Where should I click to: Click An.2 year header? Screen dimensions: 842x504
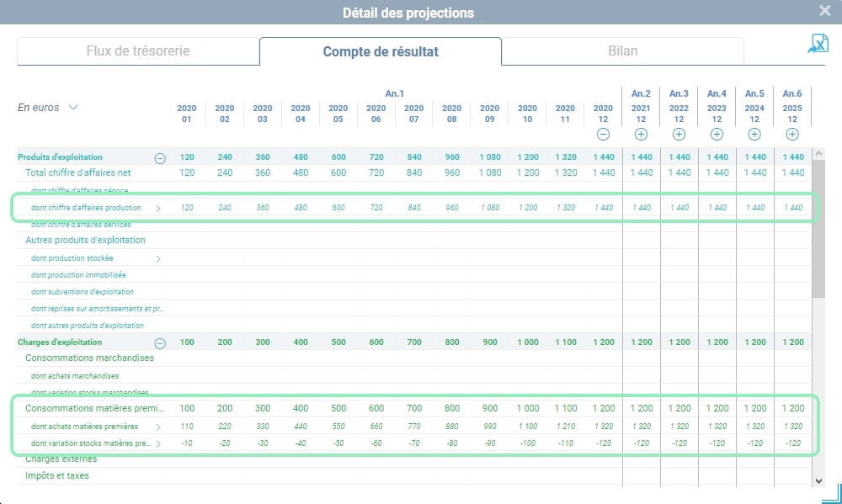point(641,93)
